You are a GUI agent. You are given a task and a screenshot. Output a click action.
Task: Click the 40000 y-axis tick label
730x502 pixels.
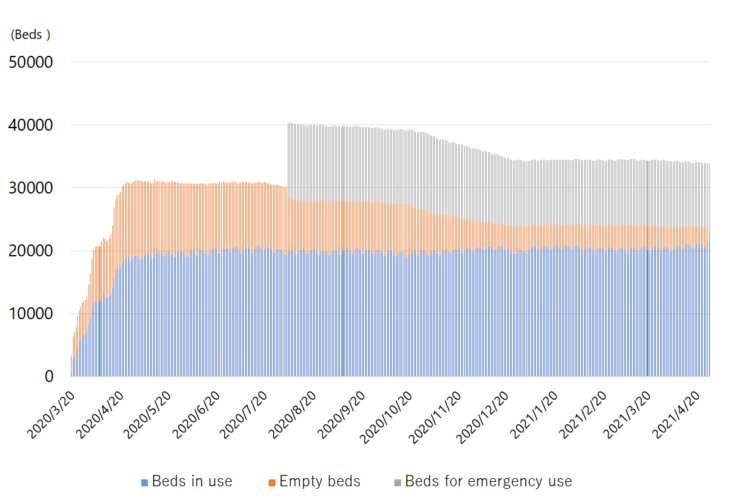point(31,125)
